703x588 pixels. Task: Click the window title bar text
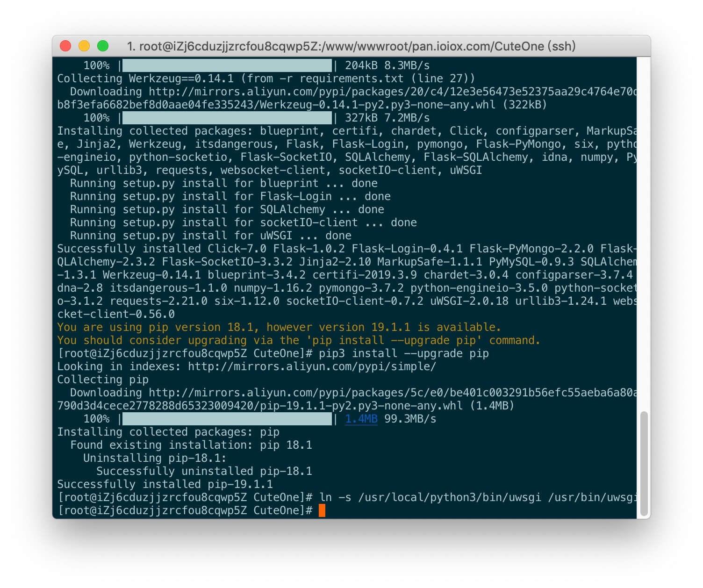tap(351, 46)
